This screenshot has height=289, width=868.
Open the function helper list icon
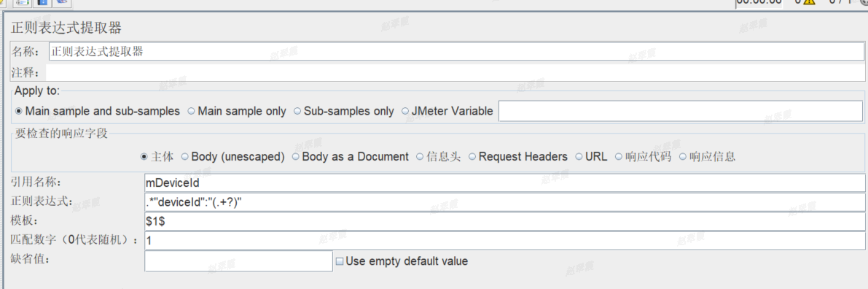pyautogui.click(x=23, y=2)
